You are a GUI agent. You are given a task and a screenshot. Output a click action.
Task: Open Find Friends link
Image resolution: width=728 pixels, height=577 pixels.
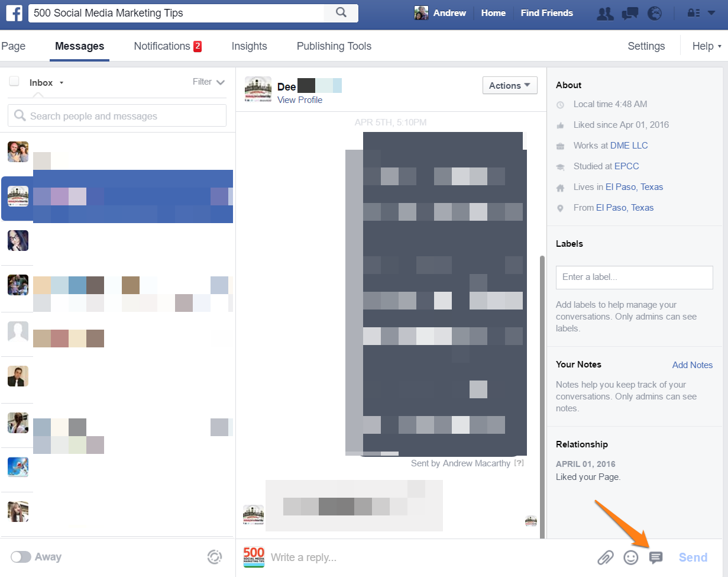click(547, 13)
